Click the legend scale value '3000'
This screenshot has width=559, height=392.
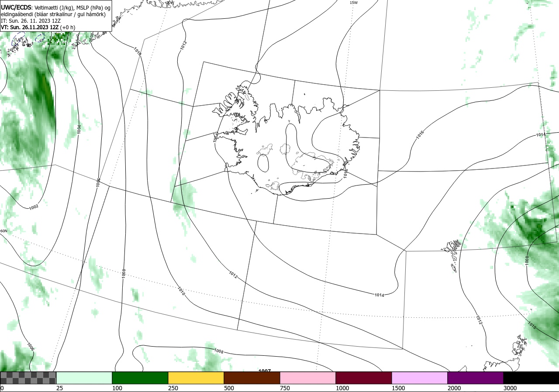coord(510,388)
